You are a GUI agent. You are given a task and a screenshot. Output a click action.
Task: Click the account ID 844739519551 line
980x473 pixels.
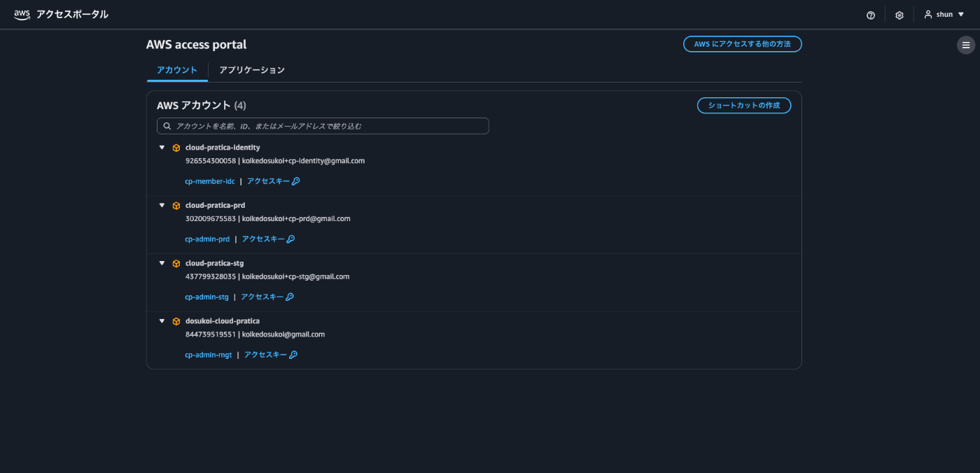(x=255, y=334)
